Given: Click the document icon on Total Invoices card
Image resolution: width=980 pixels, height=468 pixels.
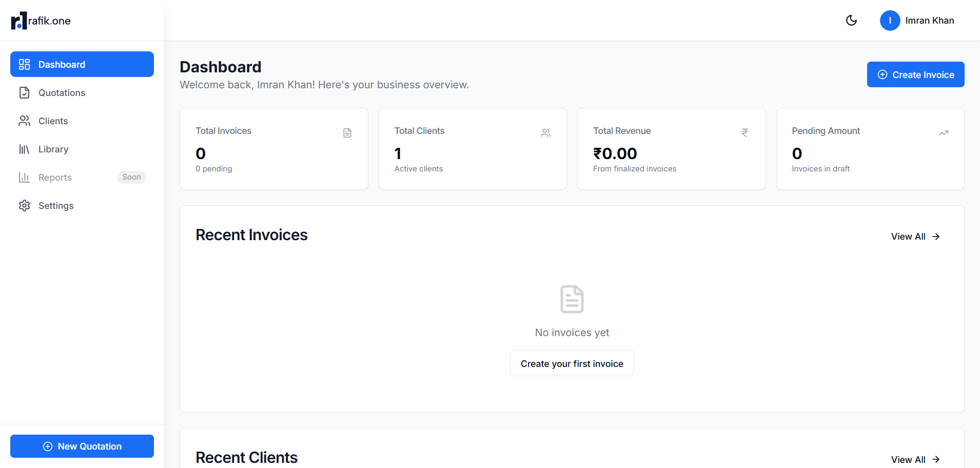Looking at the screenshot, I should click(x=347, y=132).
